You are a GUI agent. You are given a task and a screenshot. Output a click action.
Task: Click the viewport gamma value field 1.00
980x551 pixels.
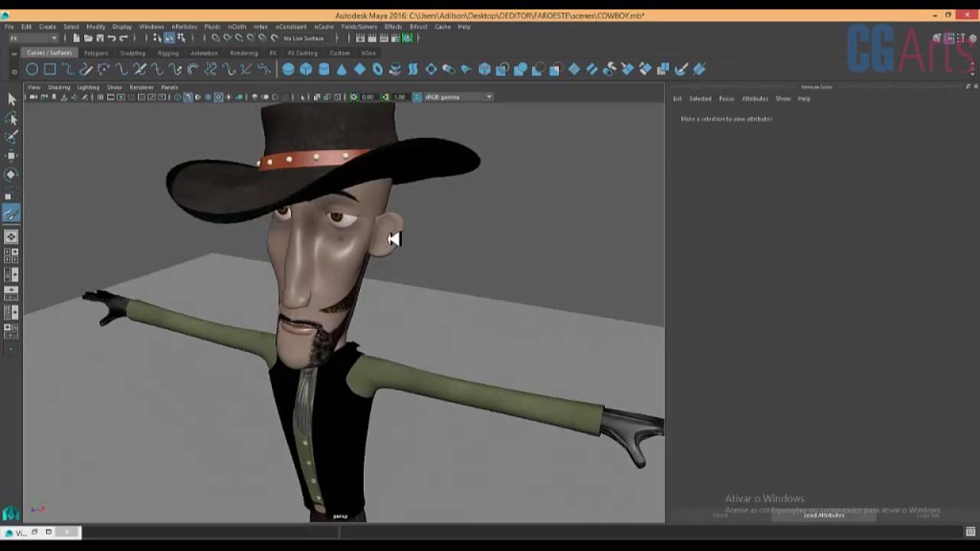(400, 97)
